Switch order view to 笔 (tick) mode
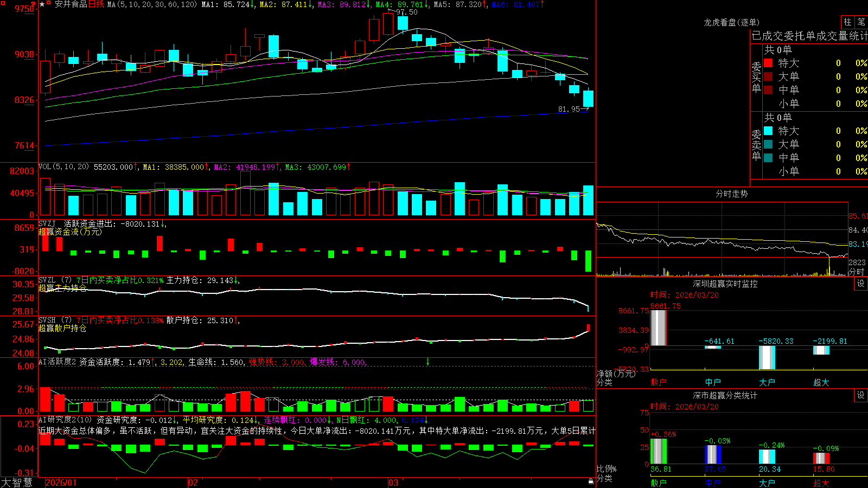Viewport: 868px width, 488px height. click(x=861, y=22)
